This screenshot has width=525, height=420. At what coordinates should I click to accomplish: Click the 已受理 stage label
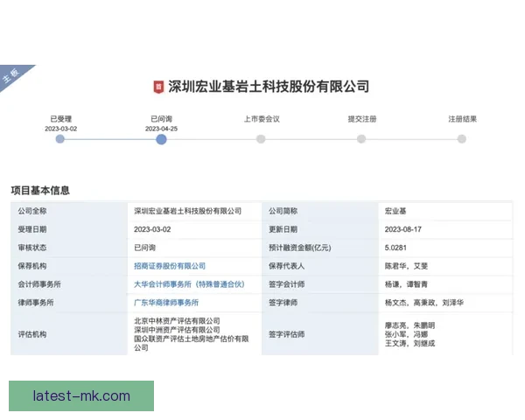click(x=61, y=119)
